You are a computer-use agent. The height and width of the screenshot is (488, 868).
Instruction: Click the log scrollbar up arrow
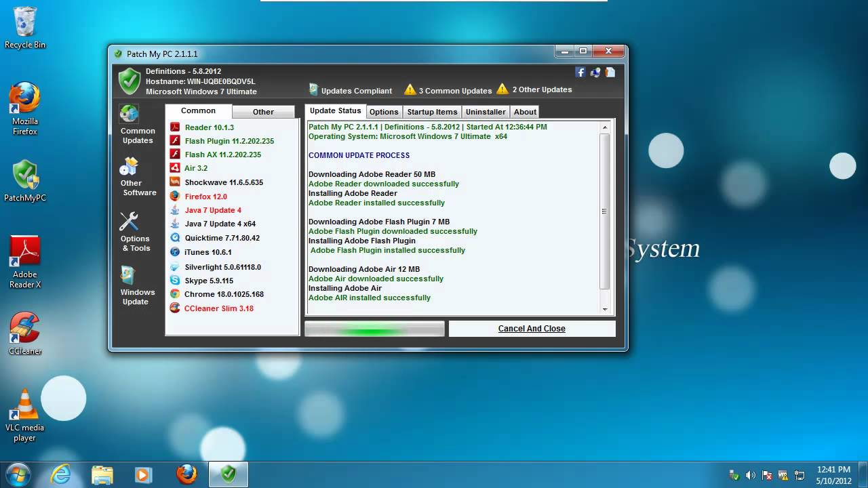tap(605, 127)
